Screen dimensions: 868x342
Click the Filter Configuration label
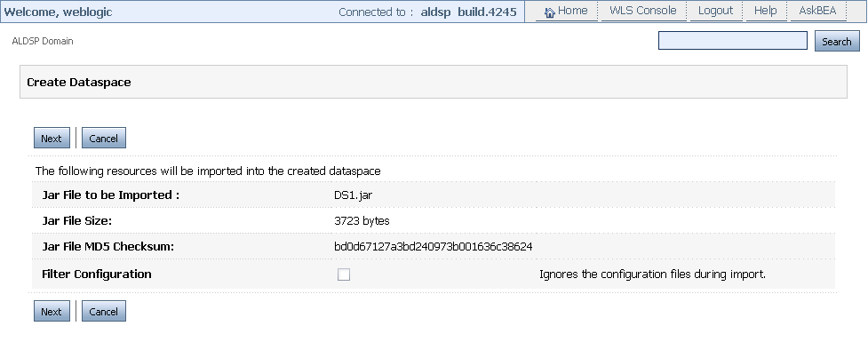(96, 274)
